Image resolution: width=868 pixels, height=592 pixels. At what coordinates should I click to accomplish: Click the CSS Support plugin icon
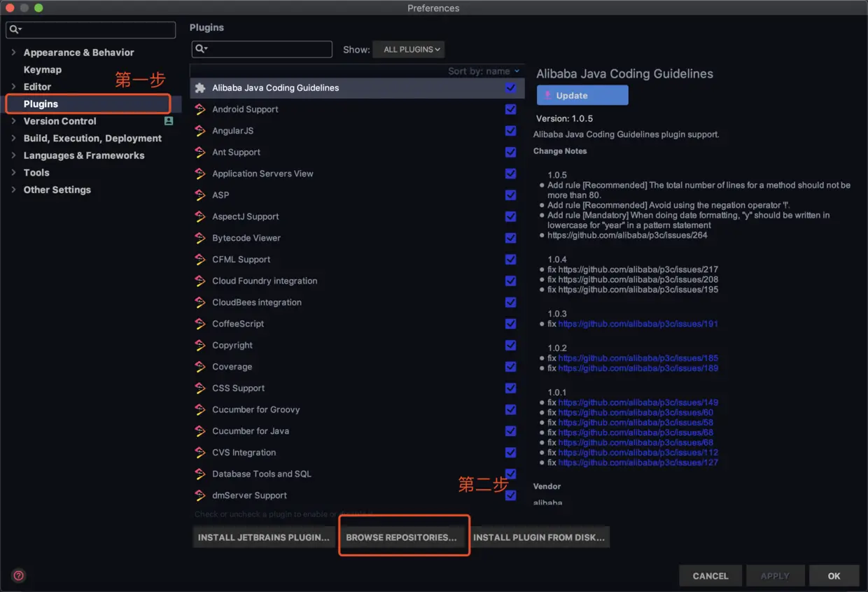coord(200,388)
